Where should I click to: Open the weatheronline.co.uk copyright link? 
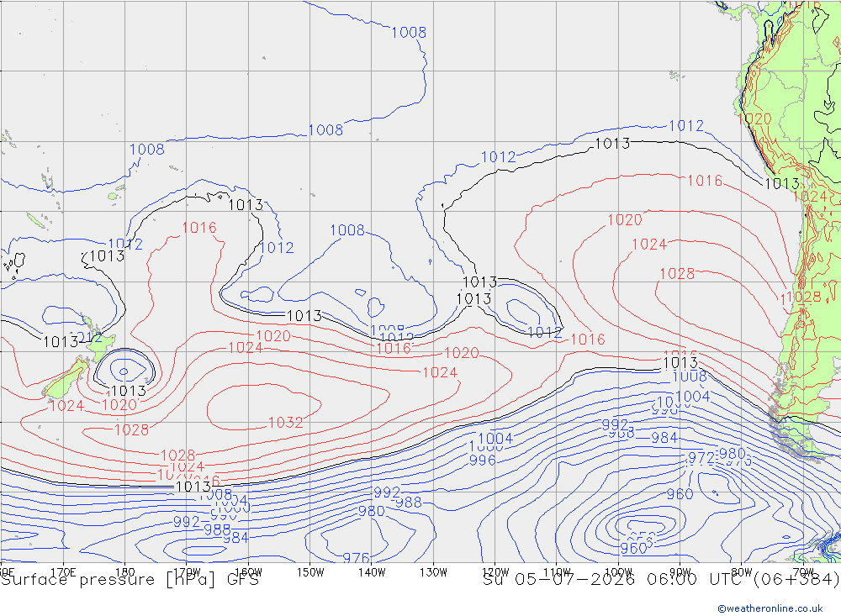[x=770, y=608]
